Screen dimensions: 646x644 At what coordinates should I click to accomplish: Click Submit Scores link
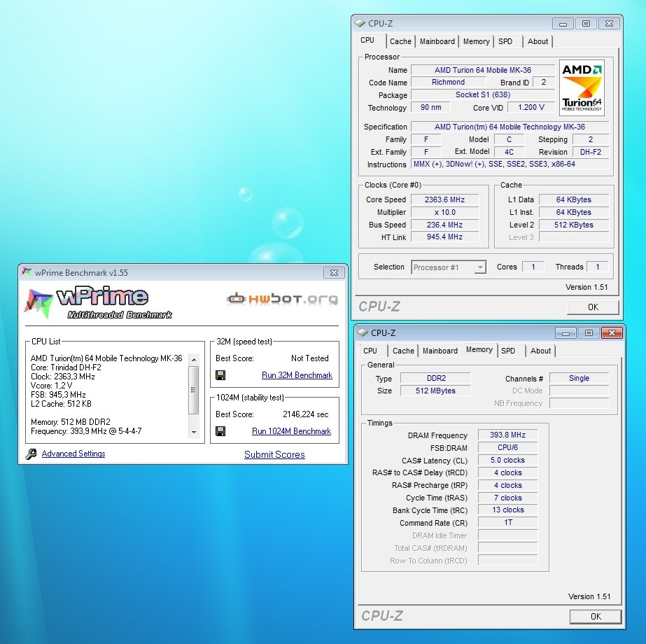(274, 454)
